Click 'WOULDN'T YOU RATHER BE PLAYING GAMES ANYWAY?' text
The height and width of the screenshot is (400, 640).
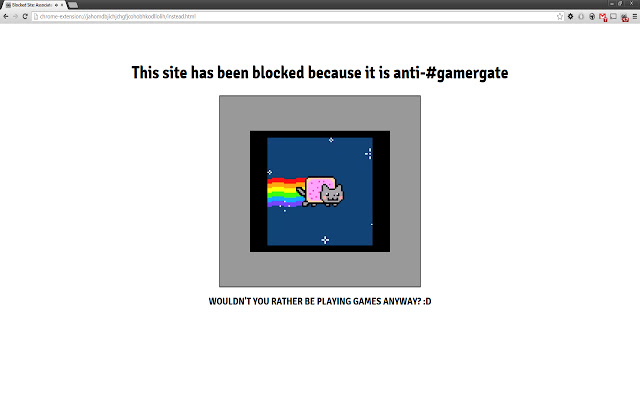[x=315, y=301]
